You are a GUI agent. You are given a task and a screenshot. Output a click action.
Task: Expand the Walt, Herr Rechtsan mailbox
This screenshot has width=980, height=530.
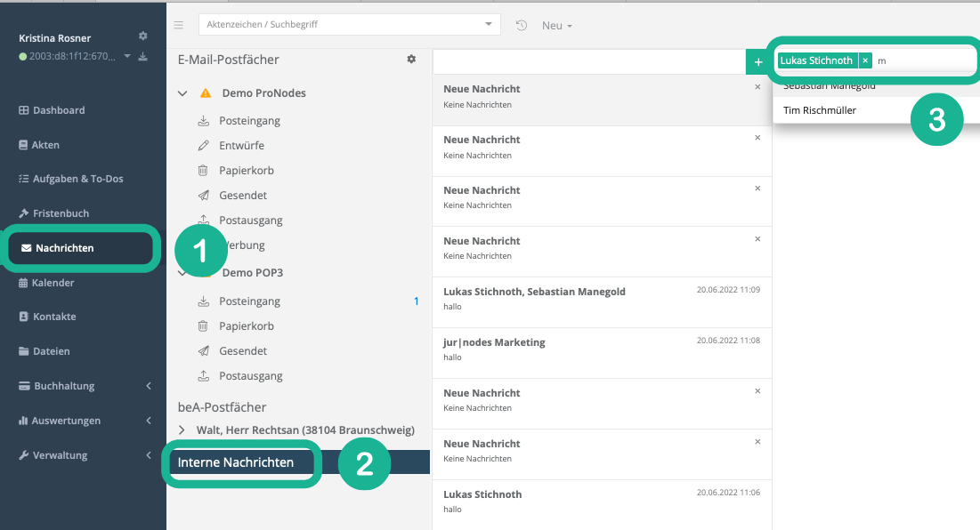[x=182, y=430]
